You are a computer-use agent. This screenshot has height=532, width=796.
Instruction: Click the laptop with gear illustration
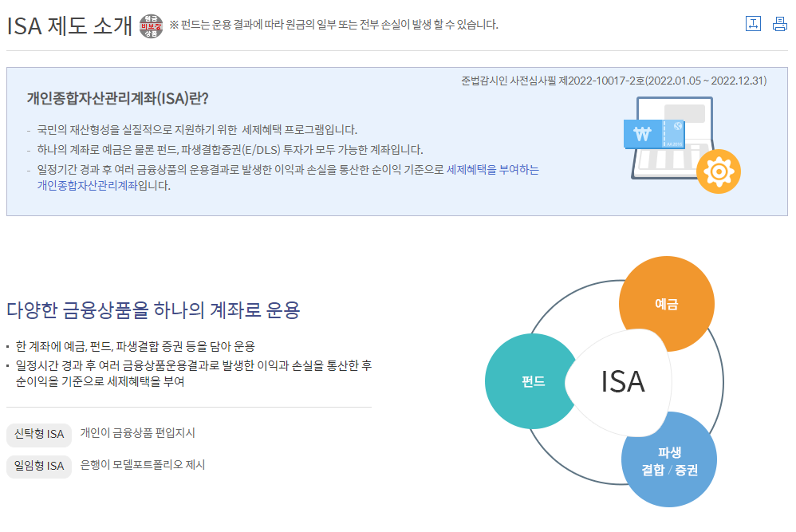(x=682, y=145)
